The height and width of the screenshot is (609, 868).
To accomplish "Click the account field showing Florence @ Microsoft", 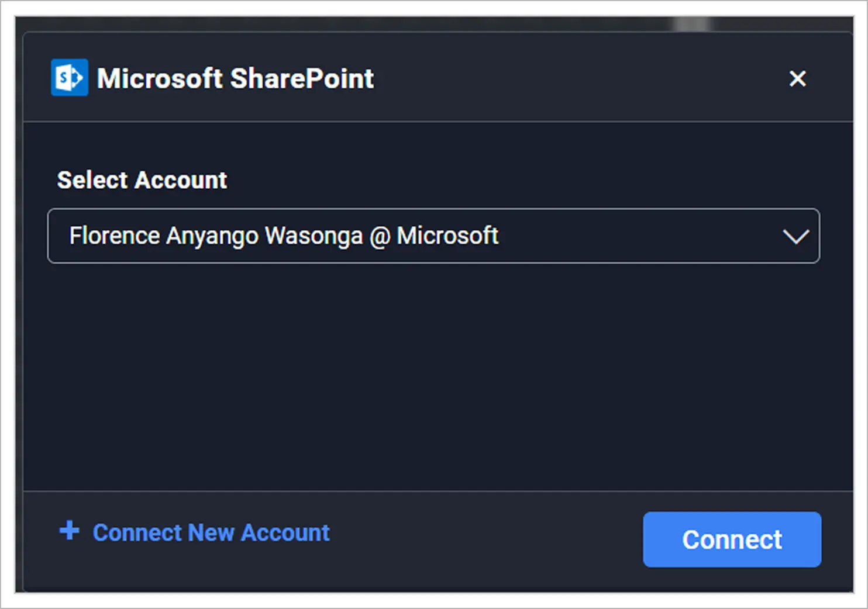I will tap(434, 236).
